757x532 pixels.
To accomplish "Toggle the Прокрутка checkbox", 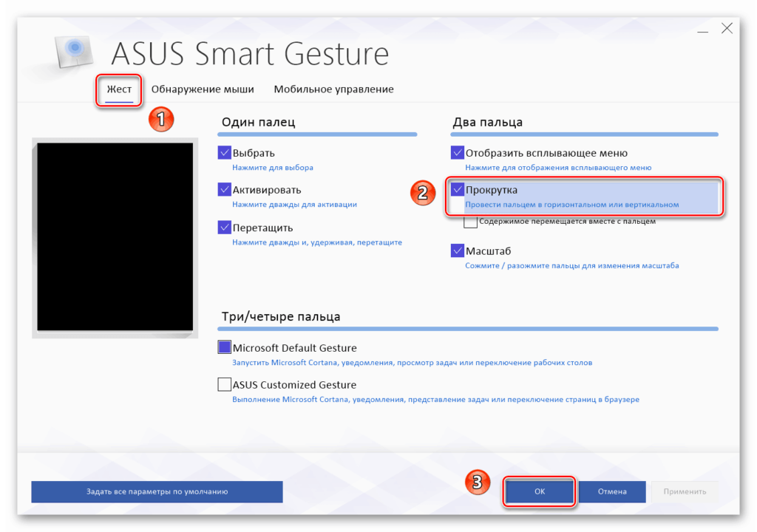I will (x=457, y=189).
